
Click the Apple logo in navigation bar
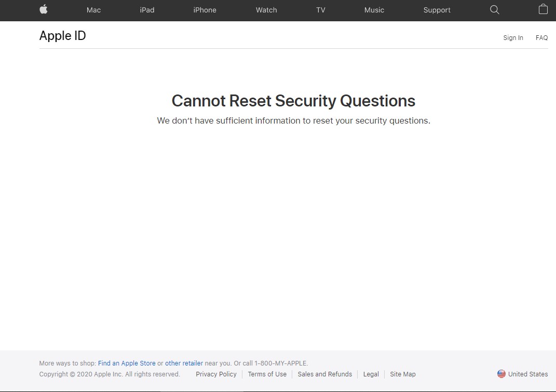pos(44,9)
